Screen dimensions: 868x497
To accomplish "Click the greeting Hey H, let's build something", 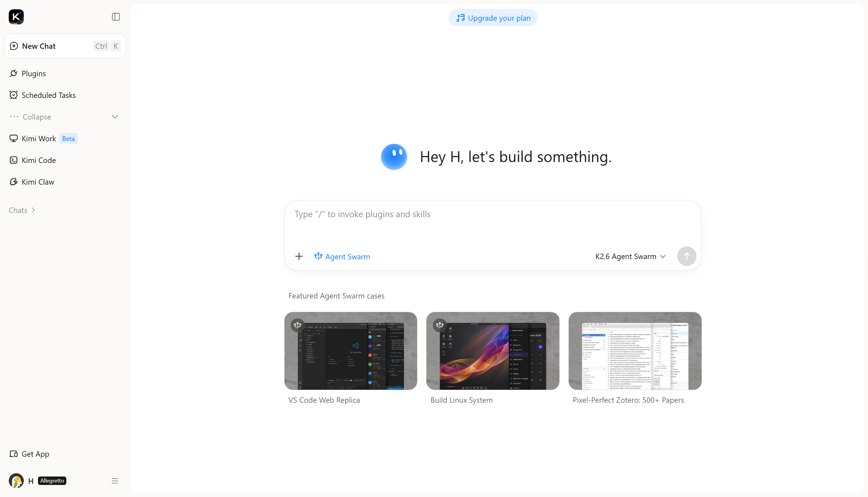I will click(x=516, y=157).
